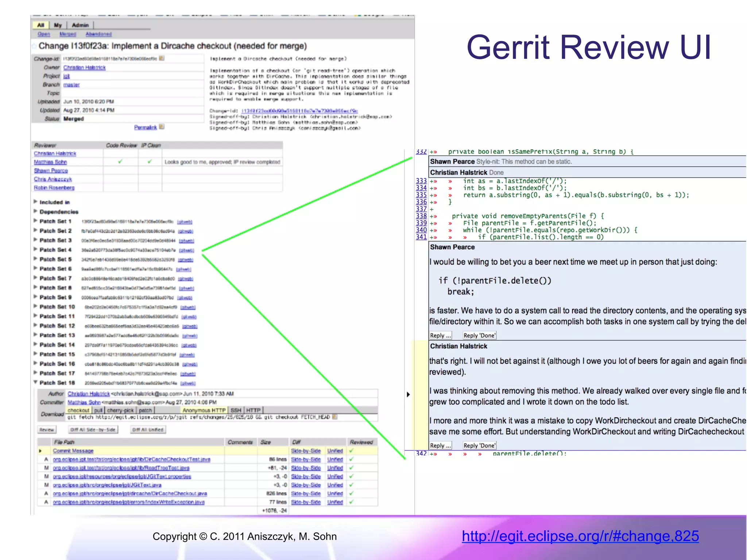Open gitweb link for Patch Set 10
The width and height of the screenshot is (747, 560).
tap(188, 307)
